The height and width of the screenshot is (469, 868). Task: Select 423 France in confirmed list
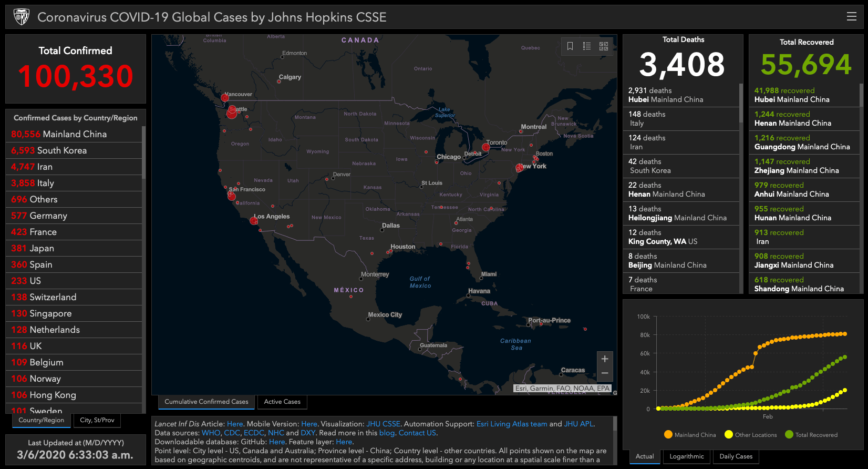click(x=74, y=232)
